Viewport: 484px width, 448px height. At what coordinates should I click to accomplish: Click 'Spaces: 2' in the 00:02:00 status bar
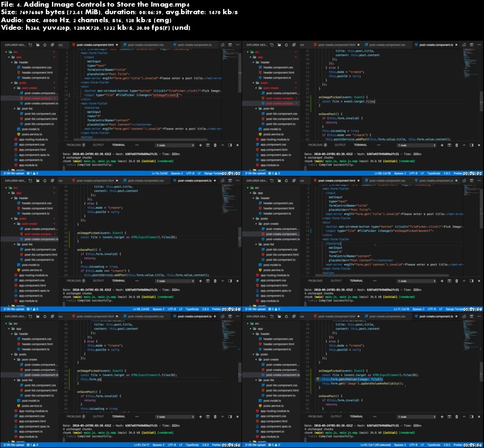(400, 174)
